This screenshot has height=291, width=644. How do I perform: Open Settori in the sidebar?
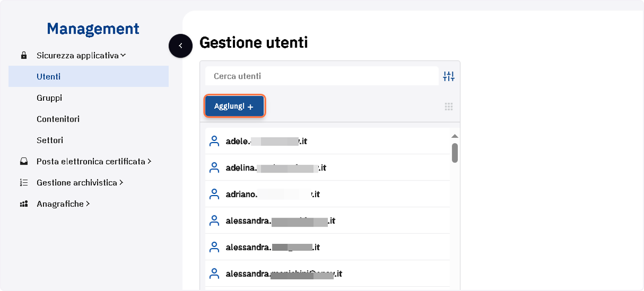click(50, 140)
